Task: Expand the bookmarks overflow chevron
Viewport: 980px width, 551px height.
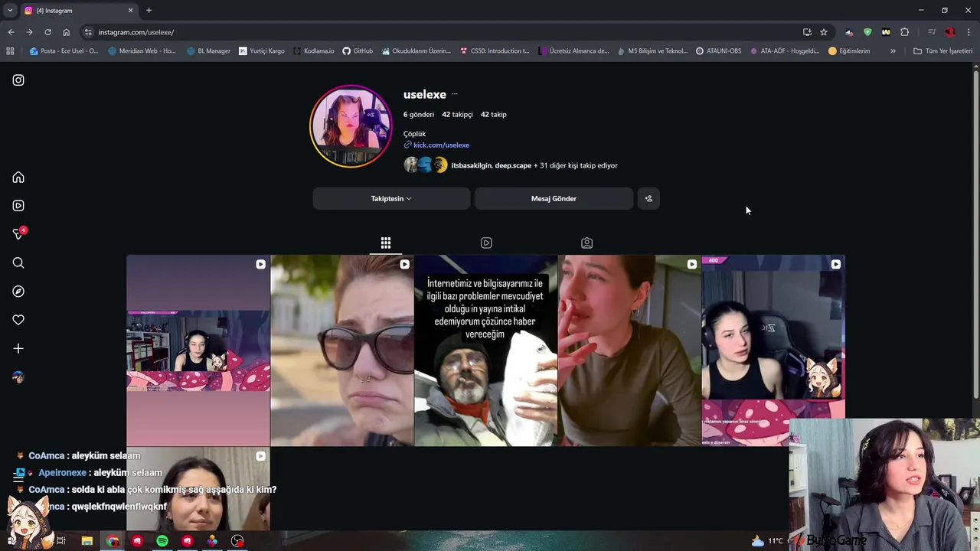Action: pos(893,51)
